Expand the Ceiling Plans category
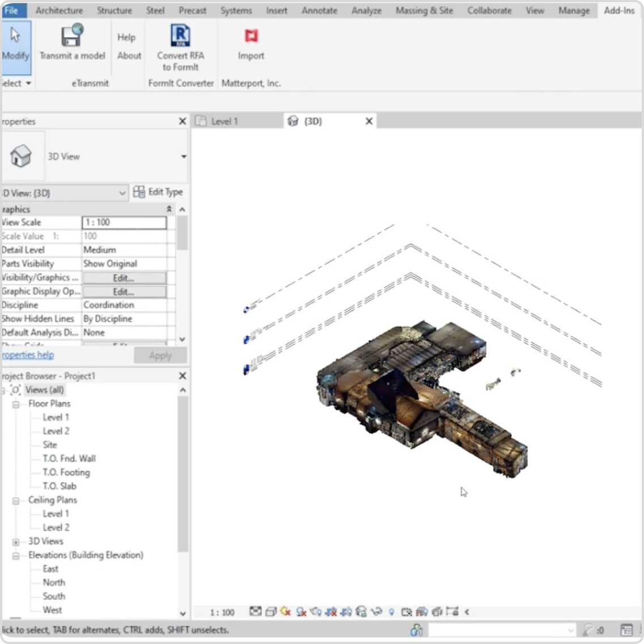644x644 pixels. point(15,499)
